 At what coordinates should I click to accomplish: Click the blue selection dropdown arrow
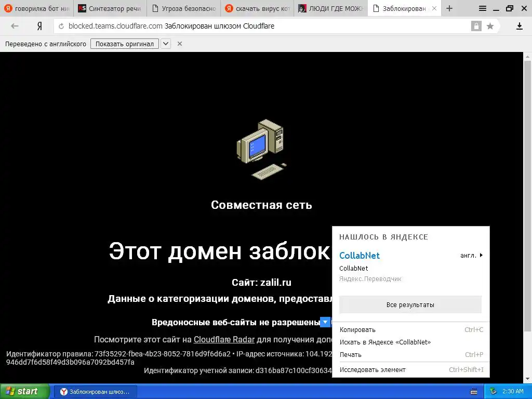click(325, 322)
